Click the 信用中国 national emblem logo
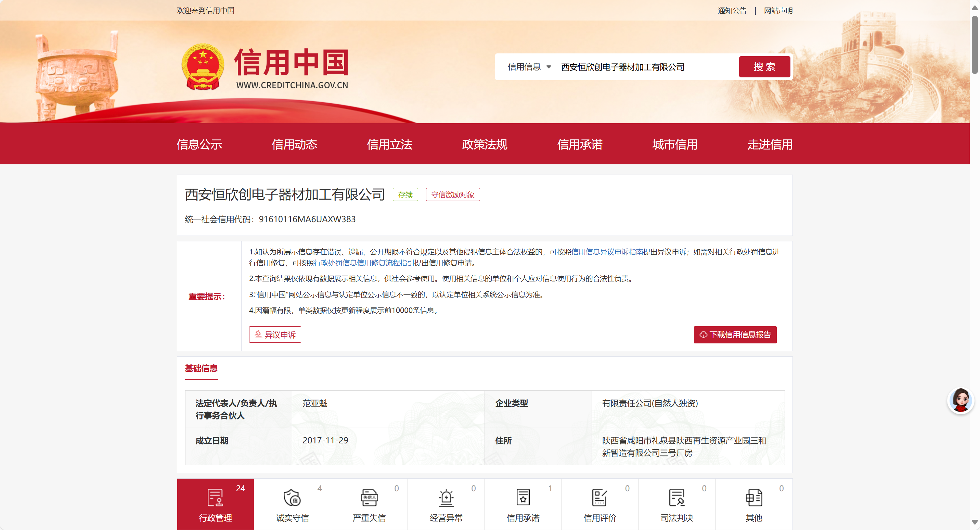The height and width of the screenshot is (530, 980). [x=203, y=67]
